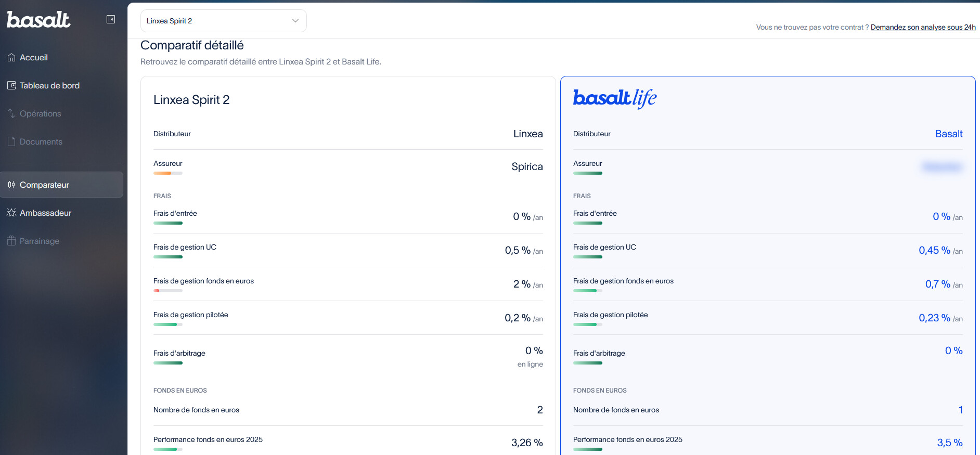Viewport: 980px width, 455px height.
Task: Click Basalt Life 'Performance fonds en euros 2025' label
Action: 628,439
